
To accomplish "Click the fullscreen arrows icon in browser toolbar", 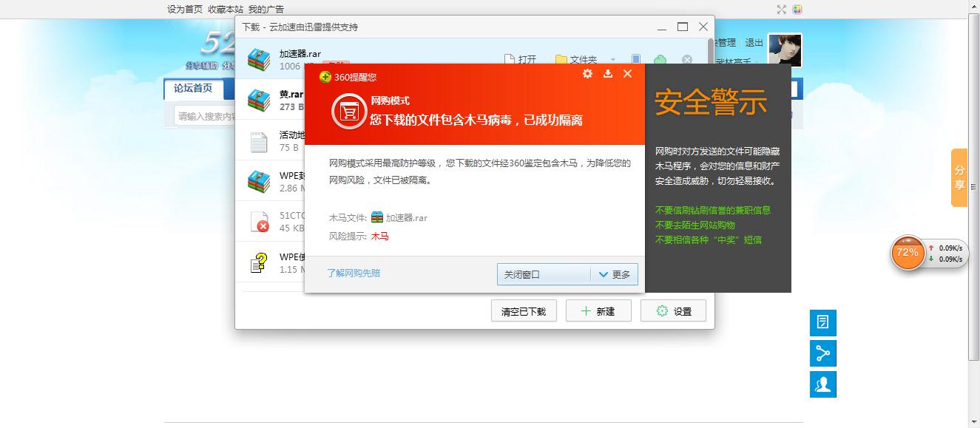I will tap(782, 10).
